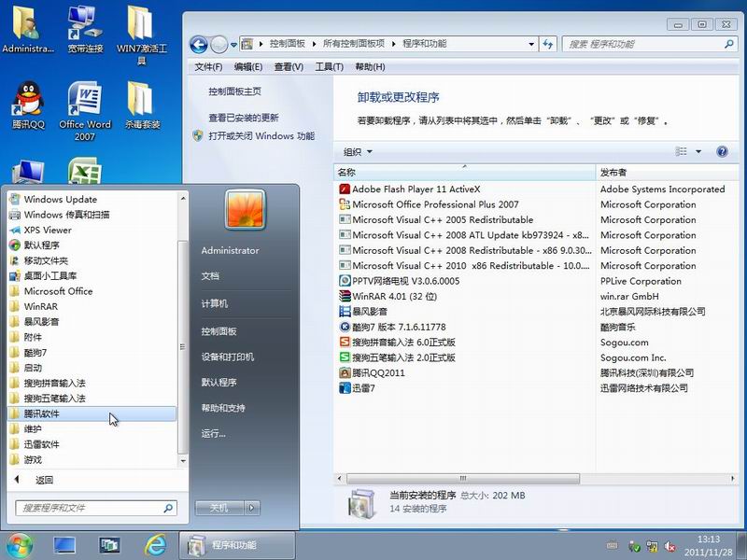Open the view options dropdown arrow

[698, 151]
